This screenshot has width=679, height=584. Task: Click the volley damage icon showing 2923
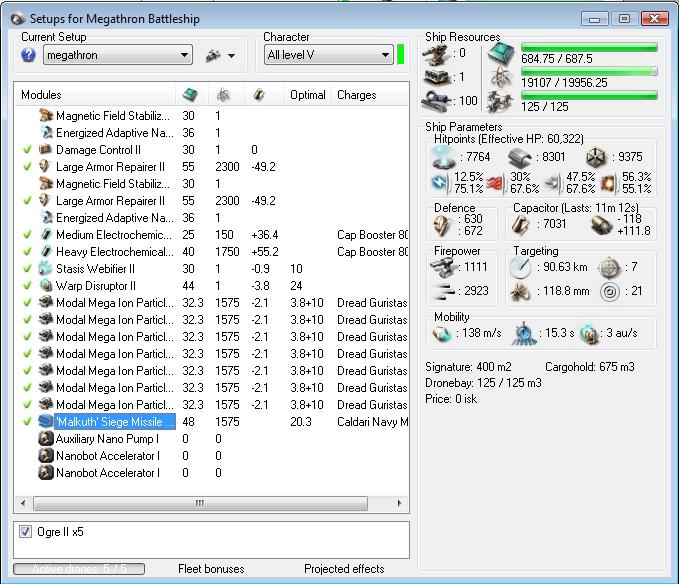coord(443,291)
